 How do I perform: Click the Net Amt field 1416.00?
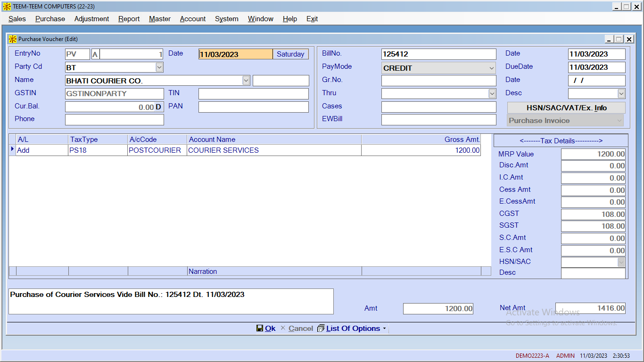click(590, 308)
